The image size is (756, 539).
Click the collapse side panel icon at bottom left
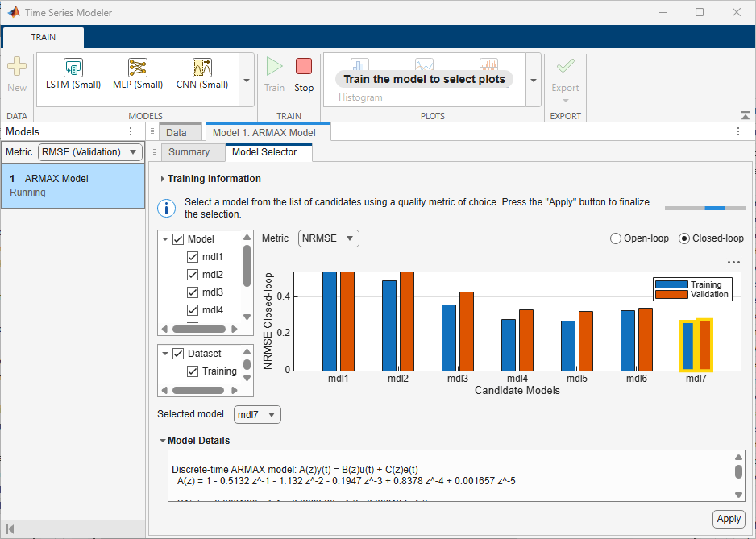pos(10,529)
